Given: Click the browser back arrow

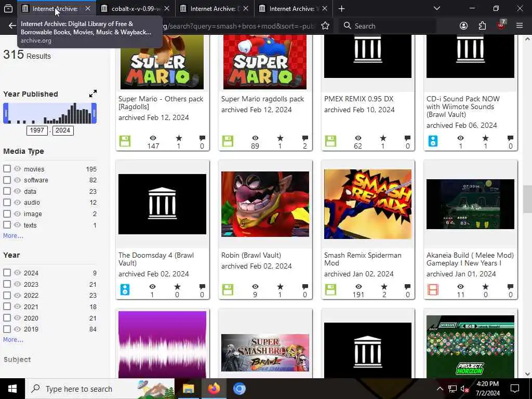Looking at the screenshot, I should (x=12, y=26).
